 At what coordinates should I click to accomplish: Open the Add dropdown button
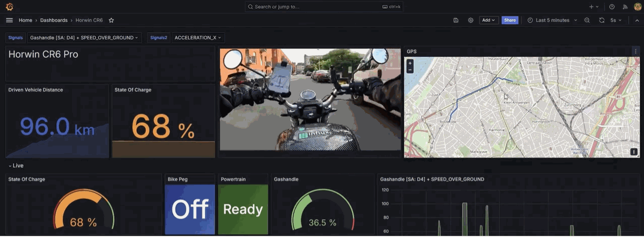tap(489, 20)
